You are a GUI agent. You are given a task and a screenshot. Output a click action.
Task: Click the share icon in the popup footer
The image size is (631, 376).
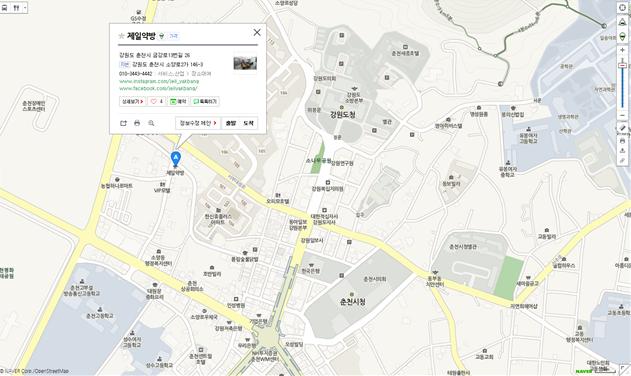(123, 123)
